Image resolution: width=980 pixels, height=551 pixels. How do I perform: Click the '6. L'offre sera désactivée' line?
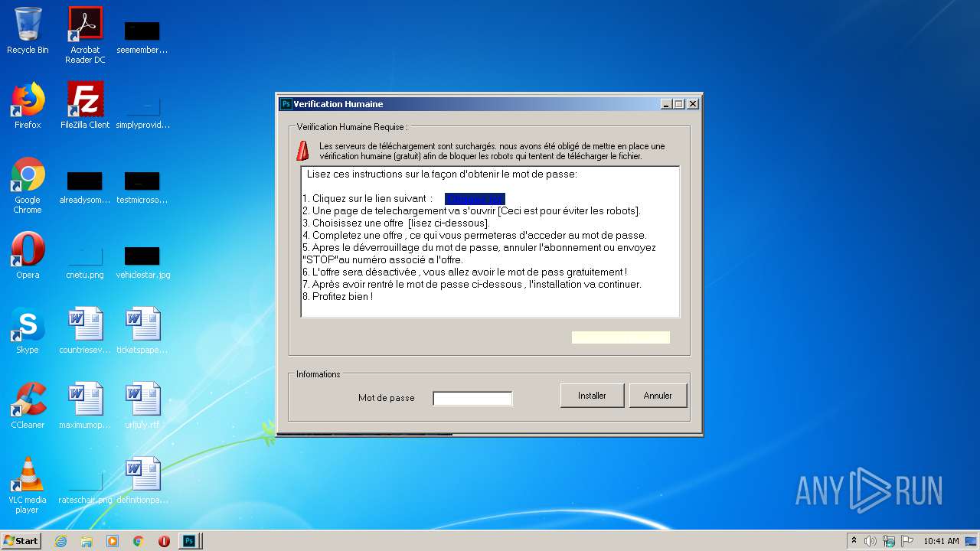tap(465, 272)
